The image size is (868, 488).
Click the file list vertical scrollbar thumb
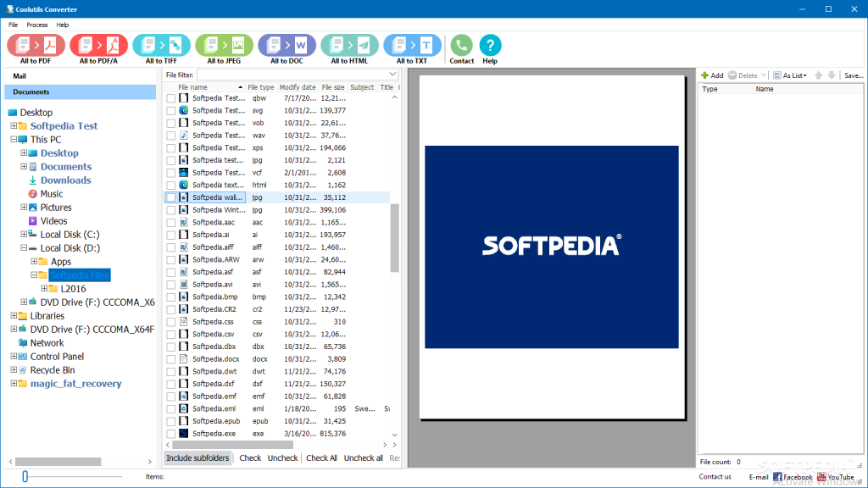(x=395, y=238)
